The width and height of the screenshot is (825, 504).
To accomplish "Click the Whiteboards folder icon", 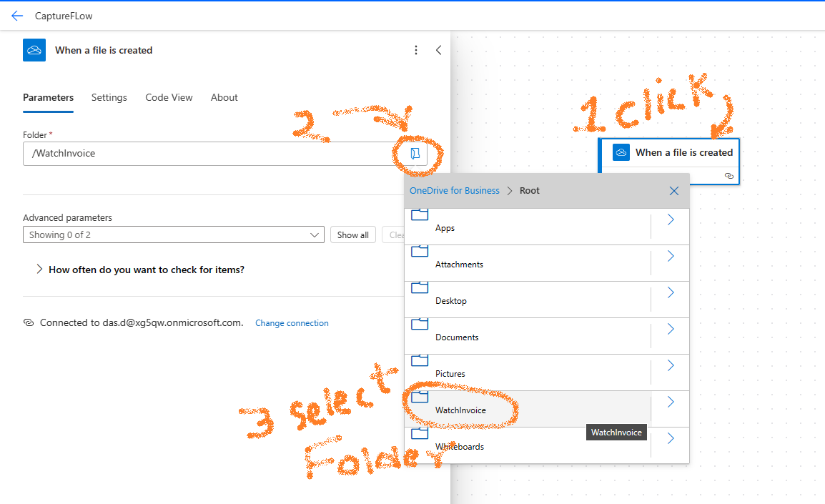I will coord(420,433).
